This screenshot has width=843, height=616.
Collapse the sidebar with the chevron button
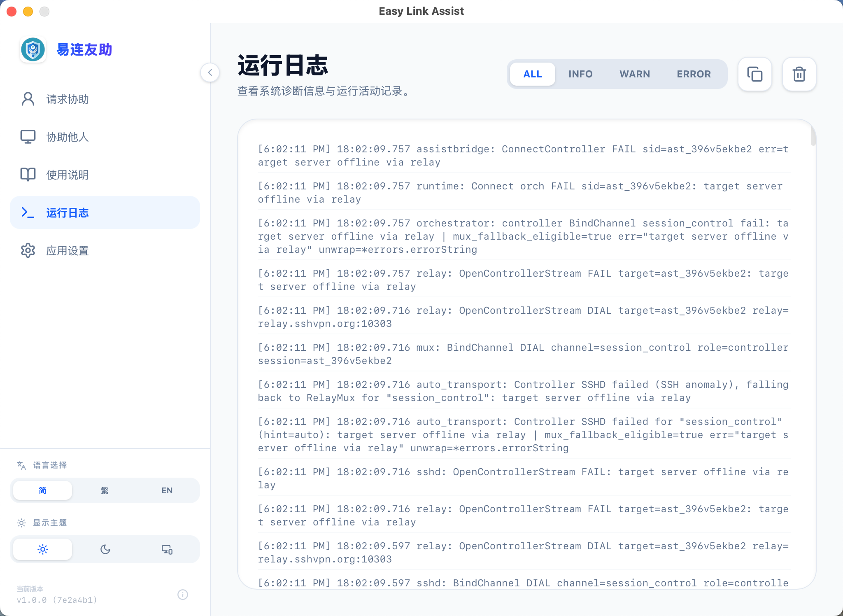(x=210, y=73)
